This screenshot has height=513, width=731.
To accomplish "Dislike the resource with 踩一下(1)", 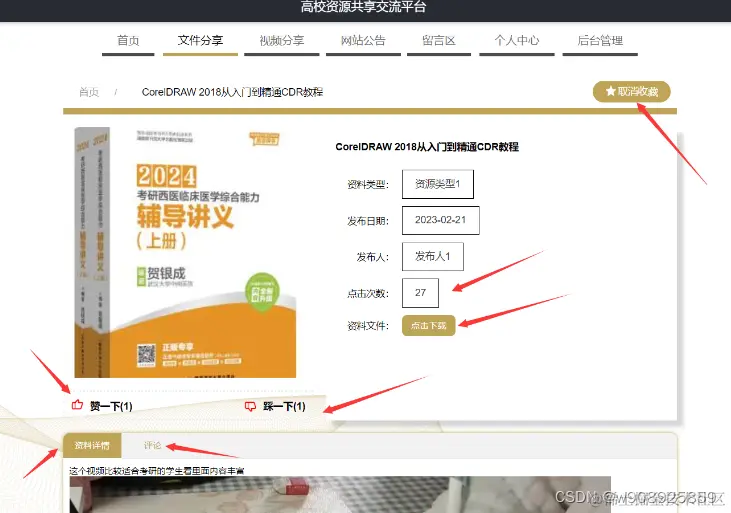I will pos(275,407).
